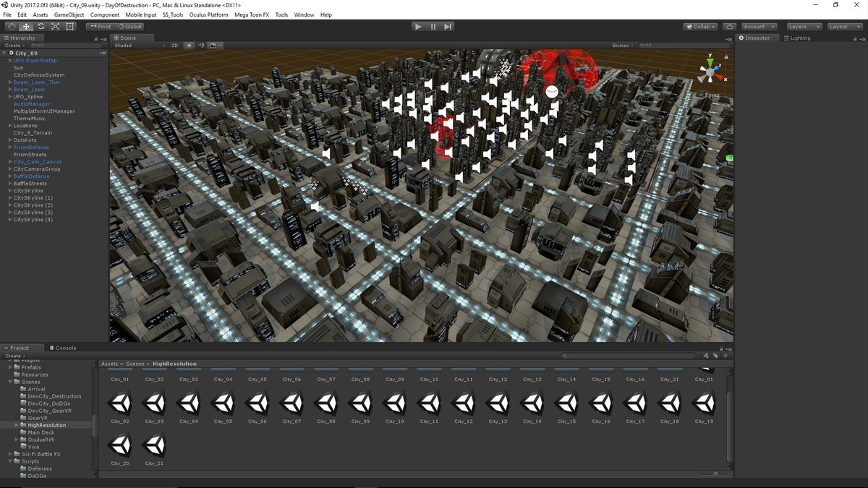Select the Move tool
This screenshot has width=868, height=488.
pyautogui.click(x=26, y=27)
